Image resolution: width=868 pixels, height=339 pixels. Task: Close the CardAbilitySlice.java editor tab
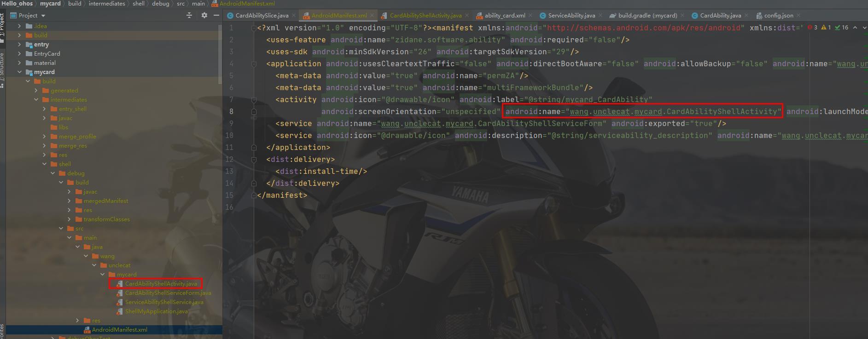[294, 15]
